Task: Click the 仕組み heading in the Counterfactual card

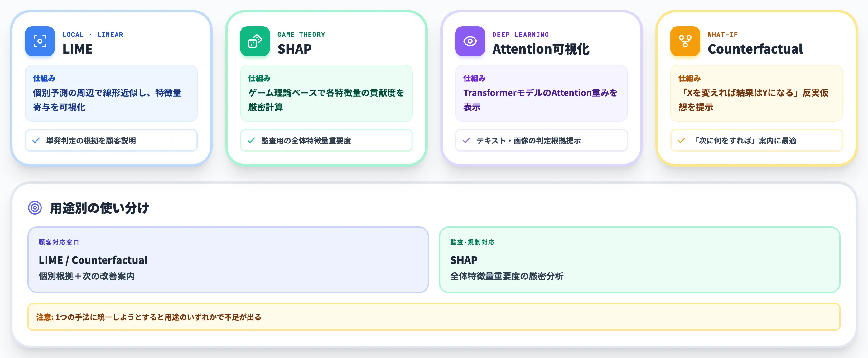Action: (x=689, y=78)
